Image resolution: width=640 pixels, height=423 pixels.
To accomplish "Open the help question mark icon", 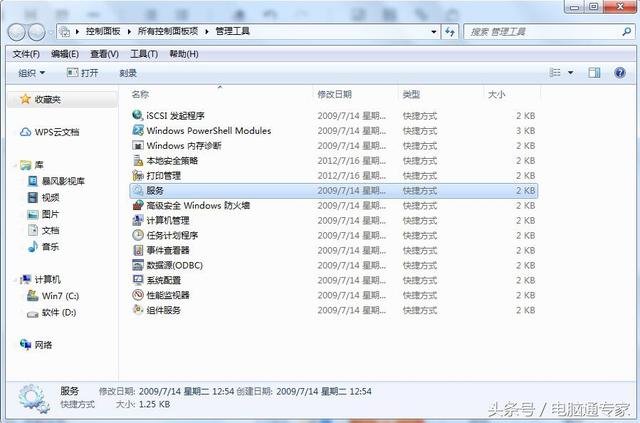I will coord(620,73).
